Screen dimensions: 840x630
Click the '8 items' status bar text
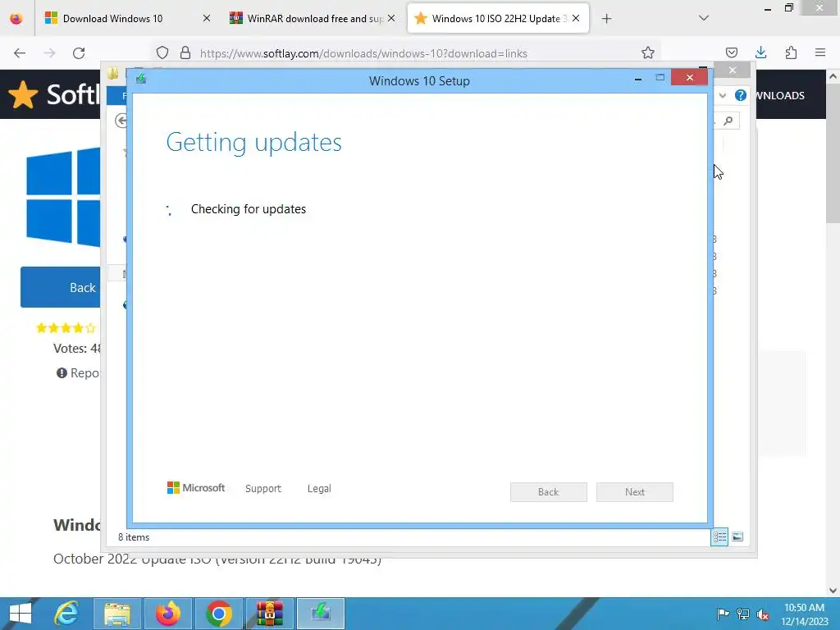(134, 537)
